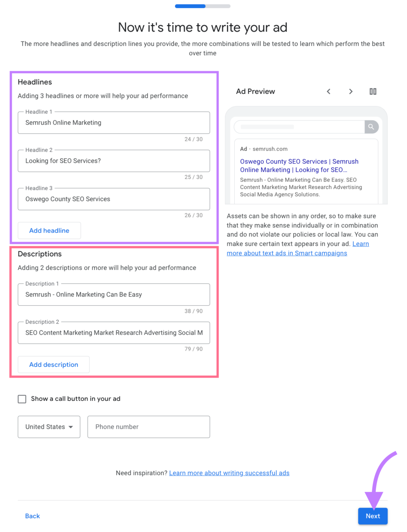Viewport: 407px width, 532px height.
Task: Select the Description 1 input field
Action: click(x=114, y=294)
